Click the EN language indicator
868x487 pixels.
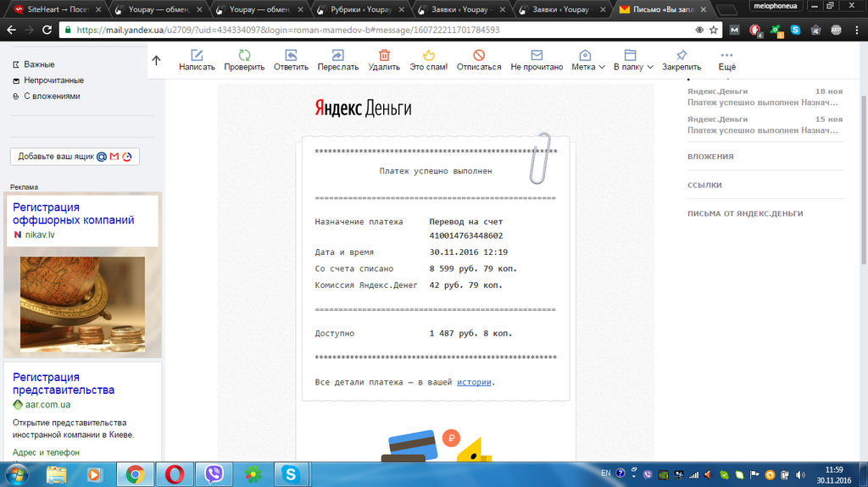[605, 473]
